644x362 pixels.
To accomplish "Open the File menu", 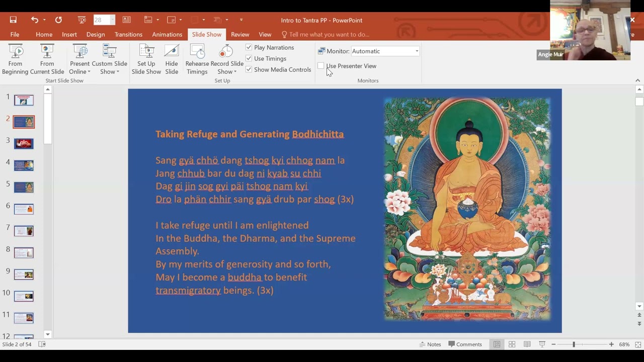I will [x=15, y=34].
